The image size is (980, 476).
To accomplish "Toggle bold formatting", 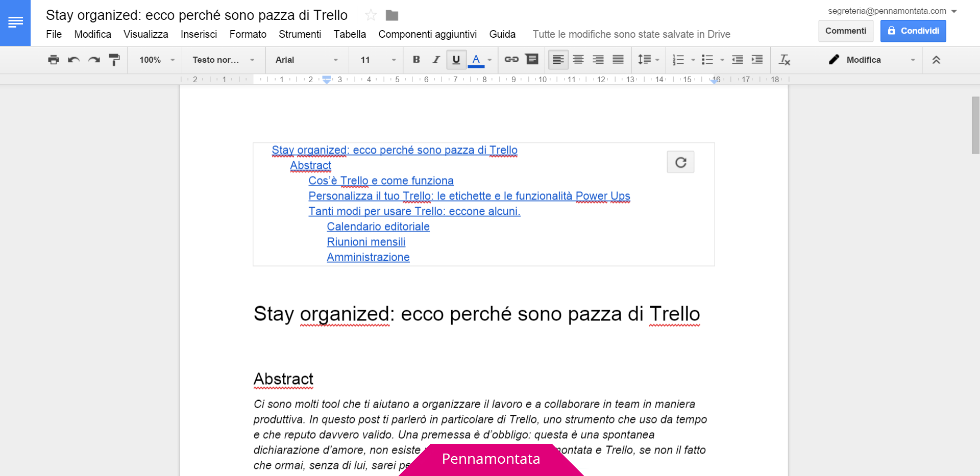I will (416, 60).
